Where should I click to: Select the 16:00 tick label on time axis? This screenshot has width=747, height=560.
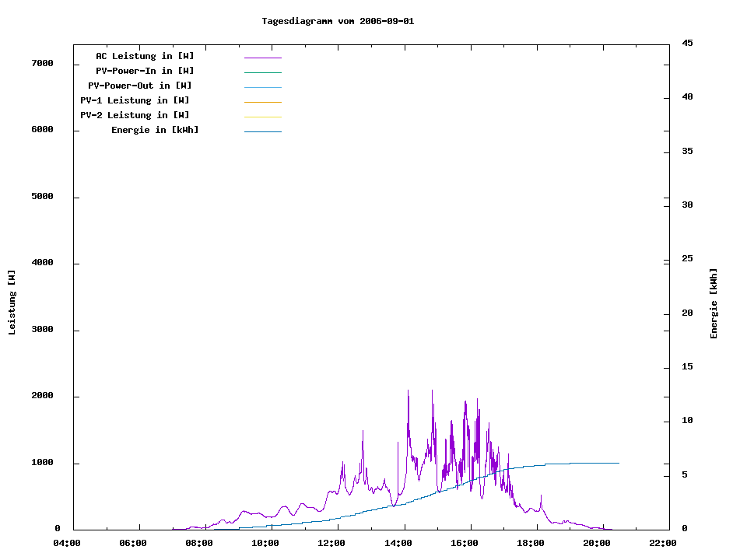pos(465,543)
